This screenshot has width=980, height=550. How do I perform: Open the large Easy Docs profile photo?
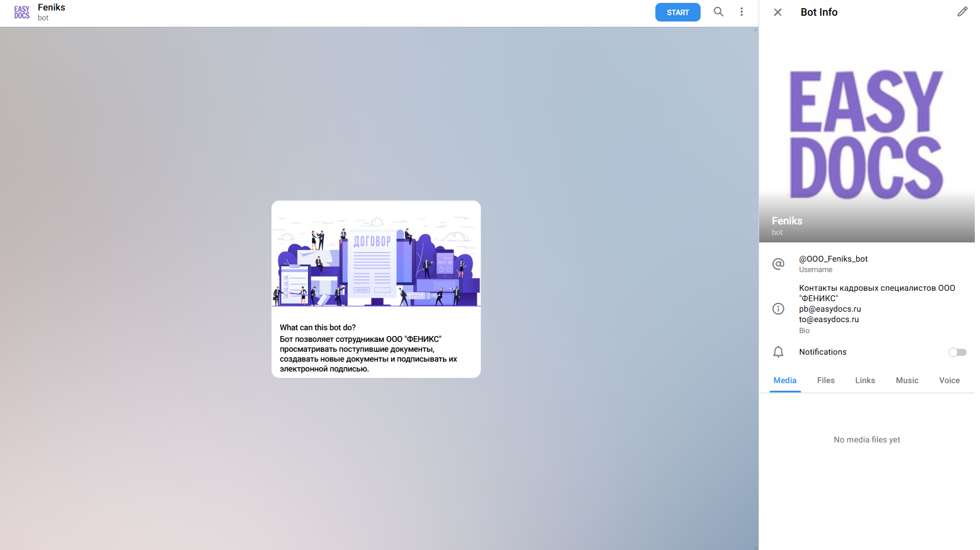coord(866,135)
